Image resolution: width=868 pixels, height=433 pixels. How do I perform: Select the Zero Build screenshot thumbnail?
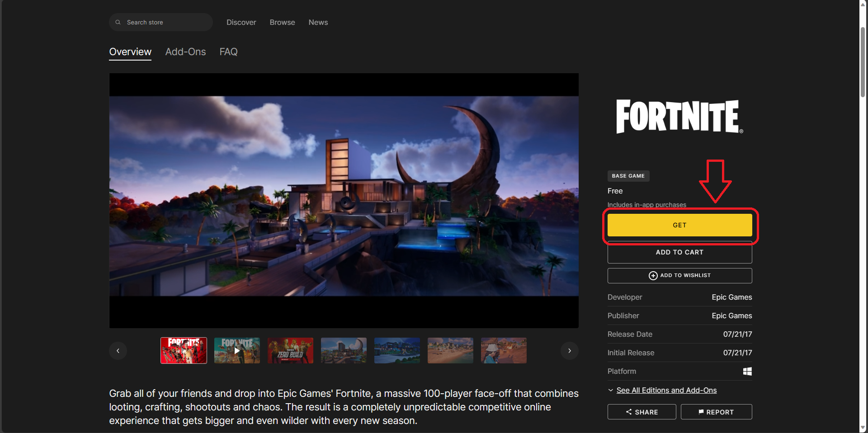tap(290, 351)
